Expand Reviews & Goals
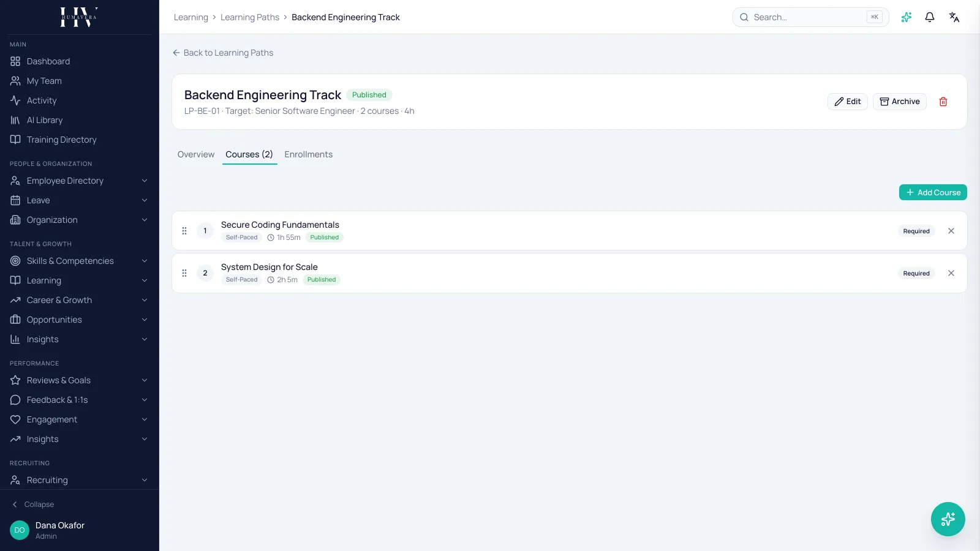The width and height of the screenshot is (980, 551). click(x=79, y=380)
